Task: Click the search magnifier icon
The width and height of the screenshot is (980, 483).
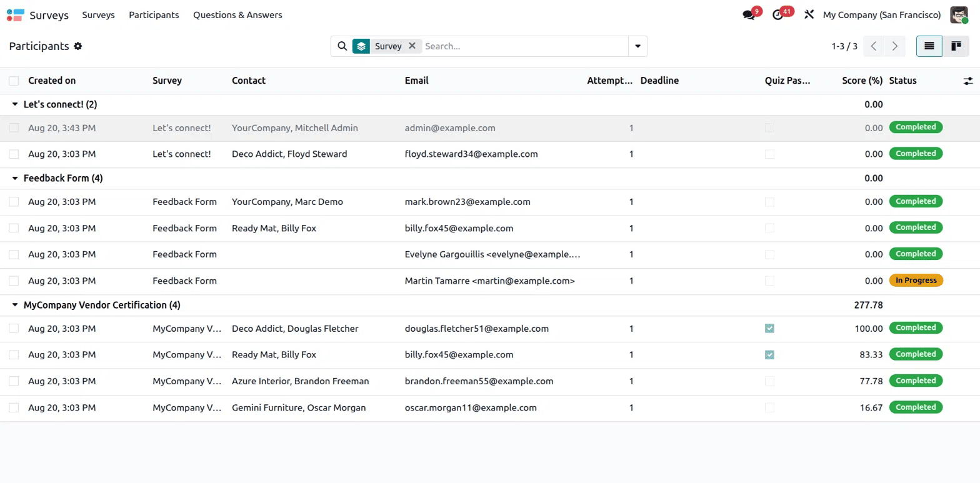Action: tap(342, 46)
